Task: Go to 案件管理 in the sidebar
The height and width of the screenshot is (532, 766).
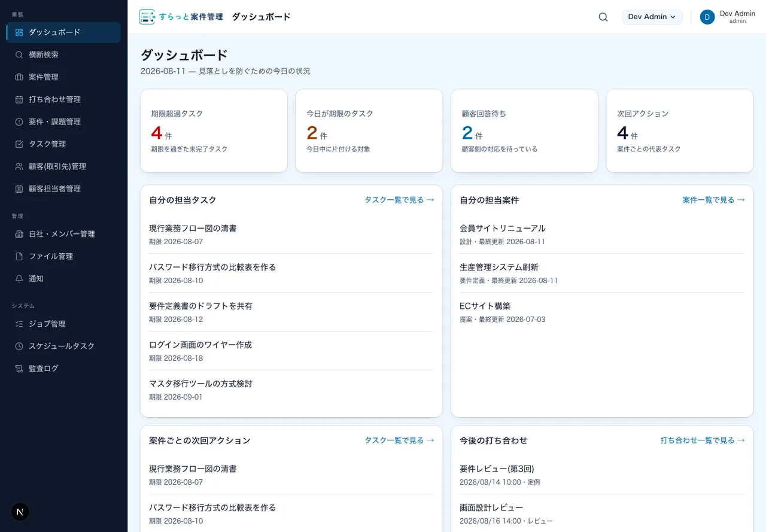Action: coord(63,77)
